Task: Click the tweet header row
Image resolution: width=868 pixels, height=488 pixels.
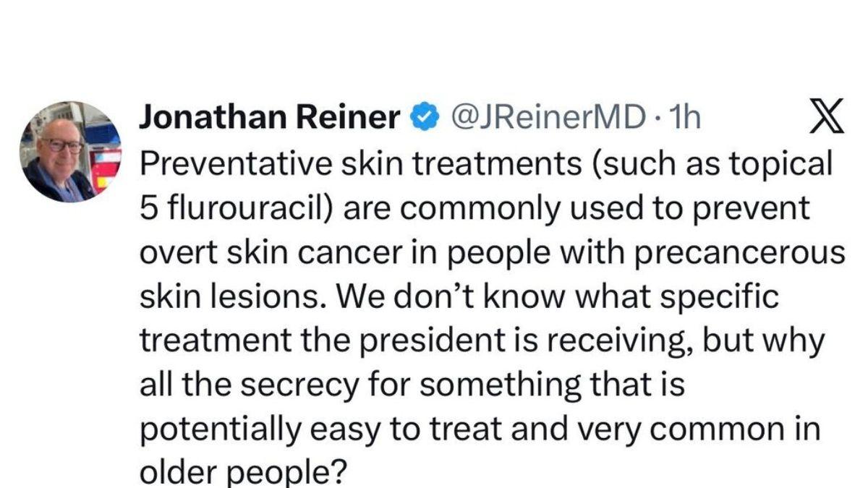Action: click(x=434, y=116)
